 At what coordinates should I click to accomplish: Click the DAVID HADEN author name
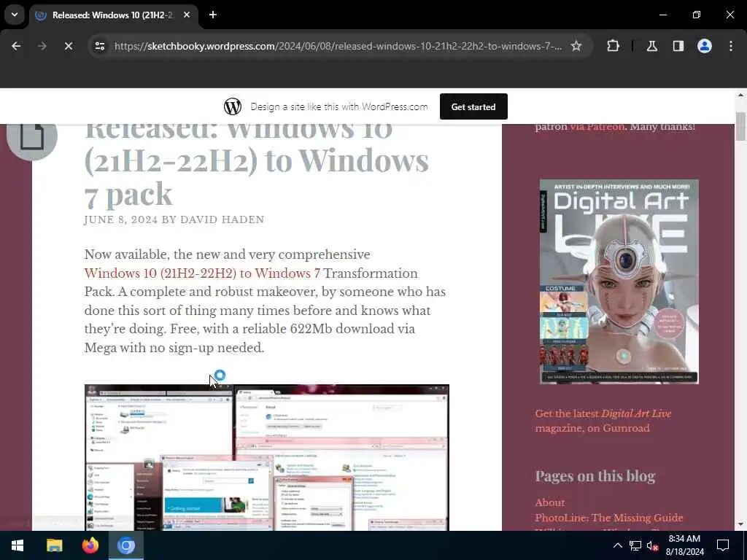point(222,219)
